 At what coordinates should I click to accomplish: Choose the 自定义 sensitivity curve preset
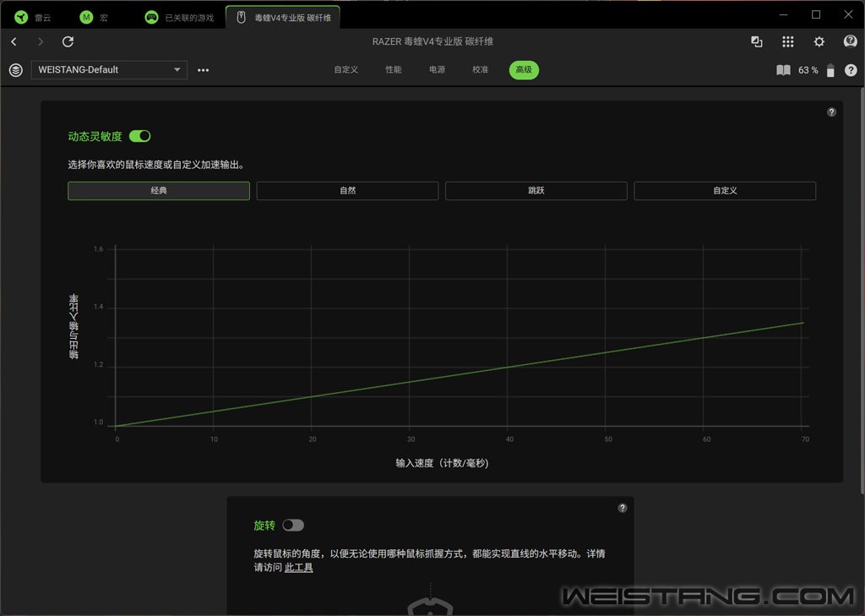coord(725,190)
